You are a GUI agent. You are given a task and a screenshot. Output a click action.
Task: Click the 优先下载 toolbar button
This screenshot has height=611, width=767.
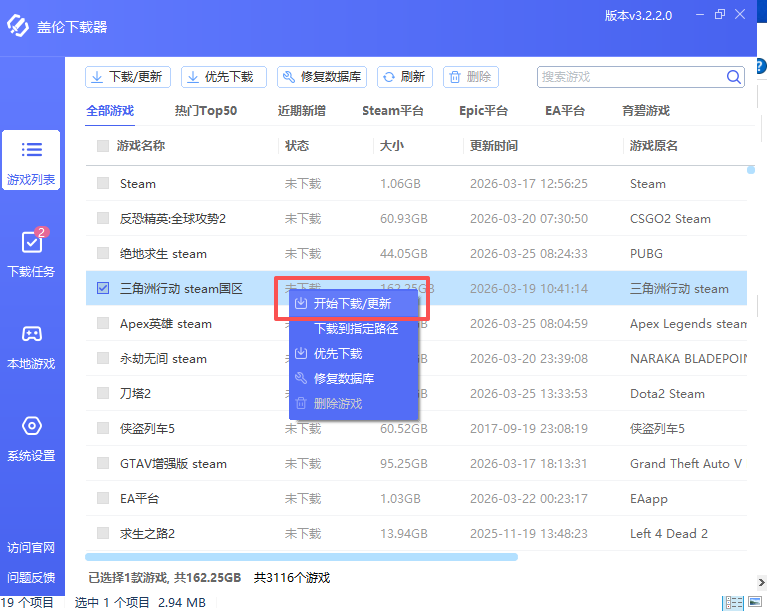coord(224,77)
